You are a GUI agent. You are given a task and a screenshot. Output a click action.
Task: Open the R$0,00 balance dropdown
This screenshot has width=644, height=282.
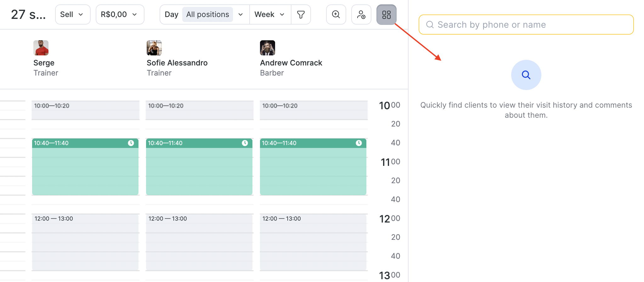coord(120,14)
